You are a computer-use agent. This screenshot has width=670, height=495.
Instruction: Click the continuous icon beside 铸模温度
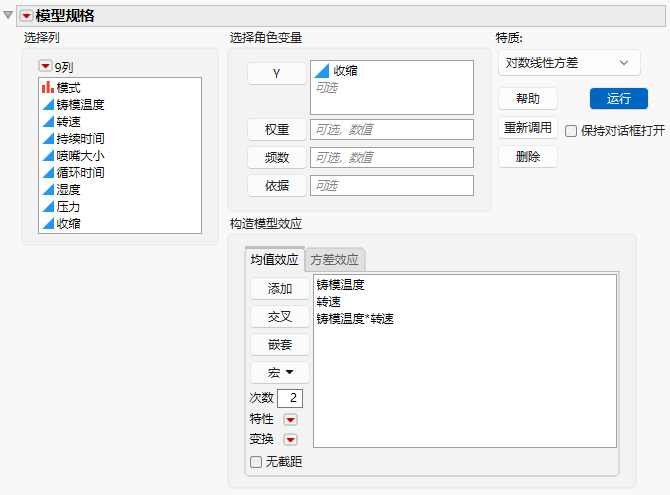[48, 105]
